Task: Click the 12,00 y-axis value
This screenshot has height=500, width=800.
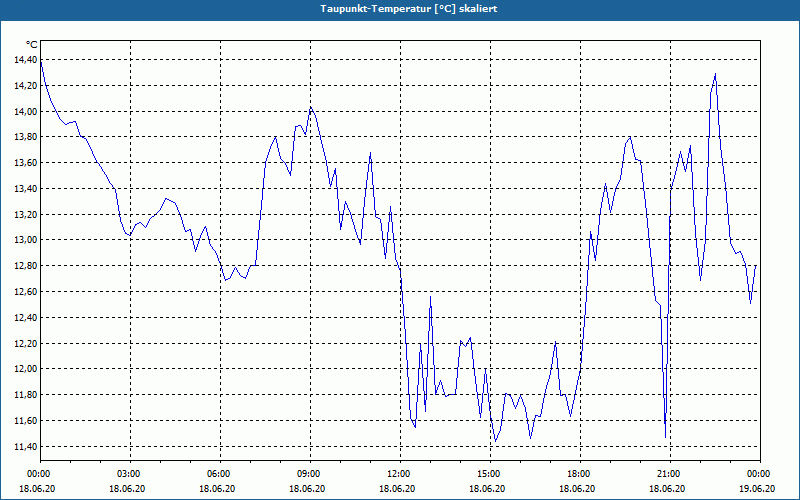Action: pyautogui.click(x=26, y=369)
